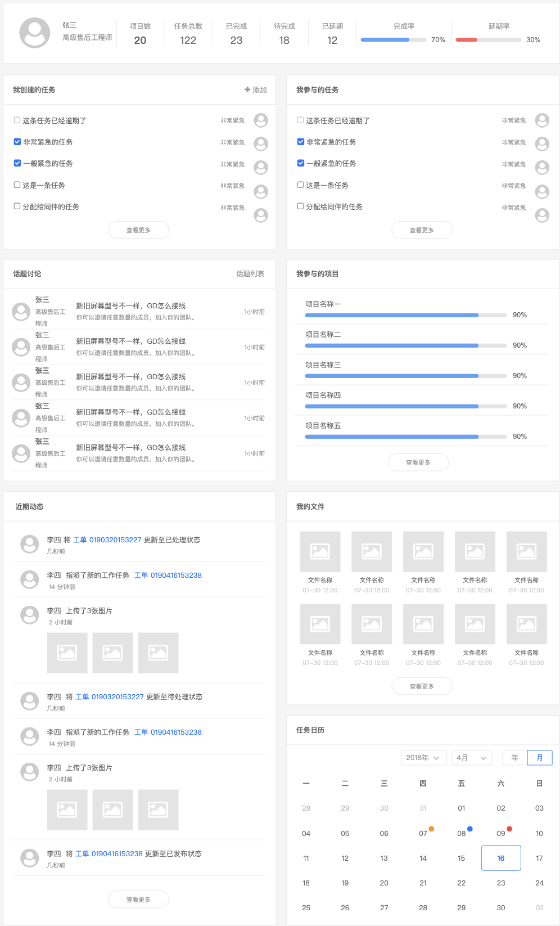Screen dimensions: 560x926
Task: Switch calendar to 月 view
Action: pos(540,758)
